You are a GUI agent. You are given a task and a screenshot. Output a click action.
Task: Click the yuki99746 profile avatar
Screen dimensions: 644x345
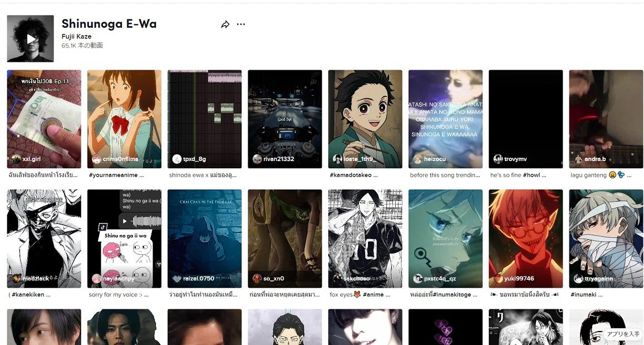pyautogui.click(x=498, y=278)
